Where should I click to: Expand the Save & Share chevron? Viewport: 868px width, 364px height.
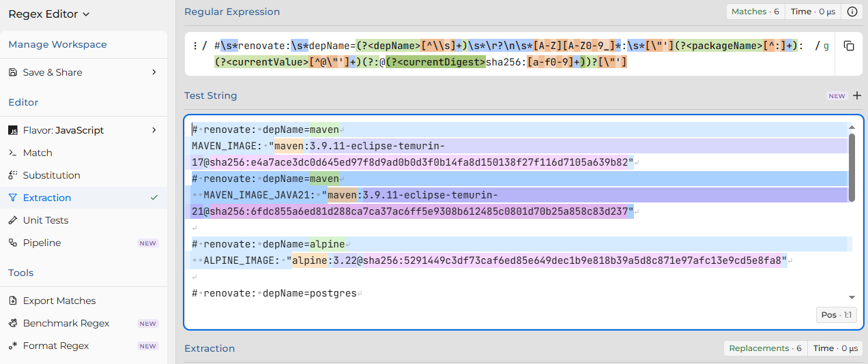154,72
